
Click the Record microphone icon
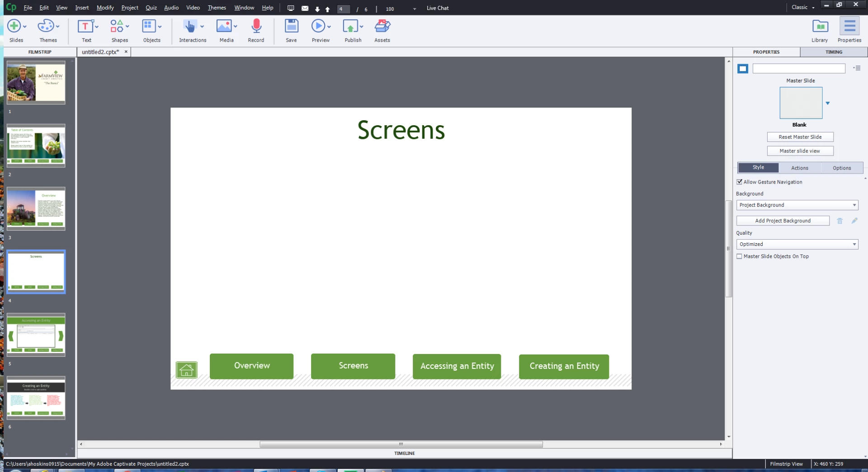[x=256, y=26]
